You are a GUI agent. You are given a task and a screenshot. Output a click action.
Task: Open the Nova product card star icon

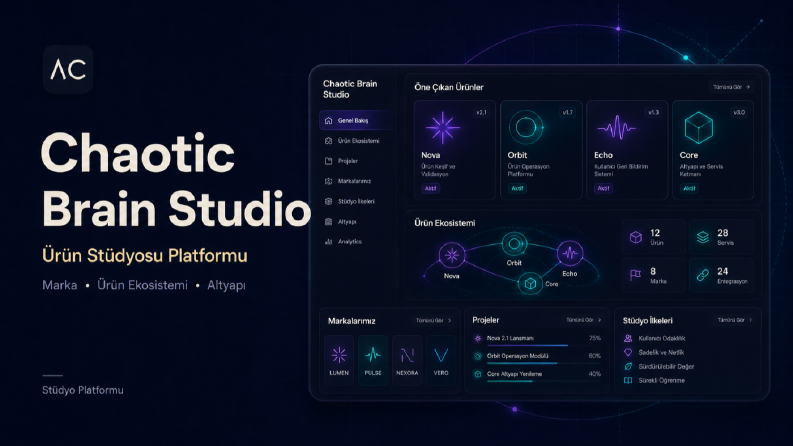443,127
